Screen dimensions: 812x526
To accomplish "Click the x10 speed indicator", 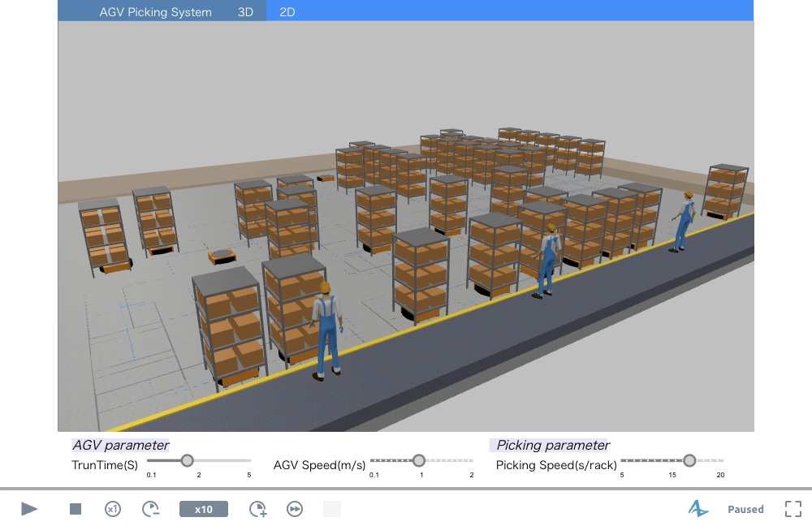I will coord(203,509).
